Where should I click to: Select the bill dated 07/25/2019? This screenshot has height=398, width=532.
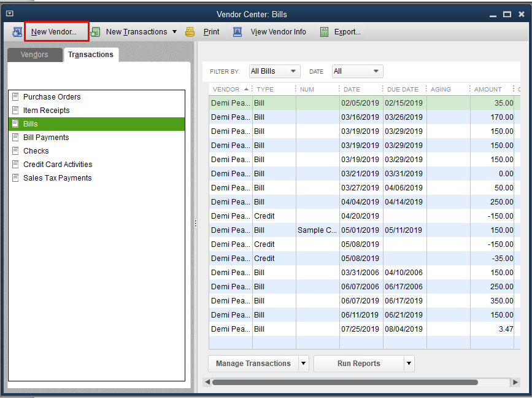coord(364,329)
